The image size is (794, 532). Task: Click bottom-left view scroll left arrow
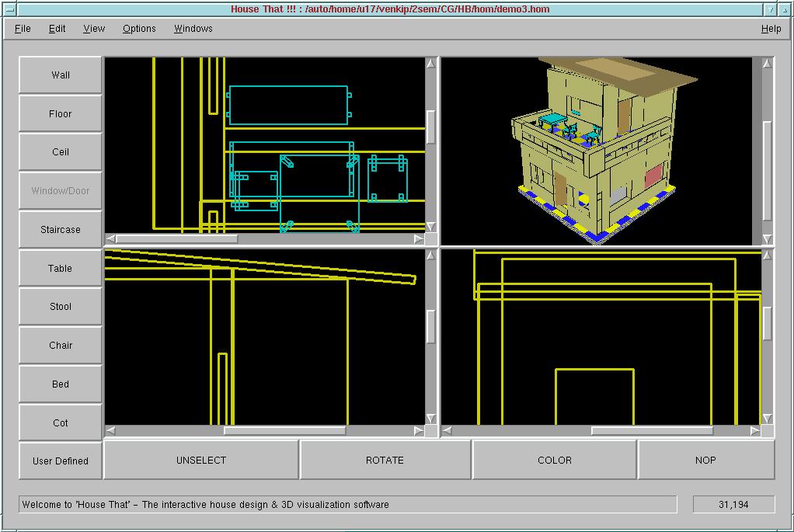tap(110, 430)
